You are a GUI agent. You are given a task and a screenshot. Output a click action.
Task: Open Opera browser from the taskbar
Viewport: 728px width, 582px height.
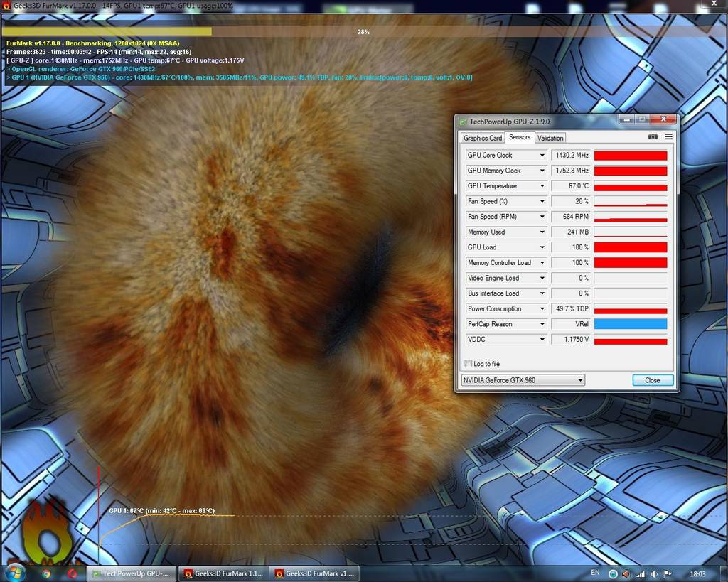pos(72,573)
